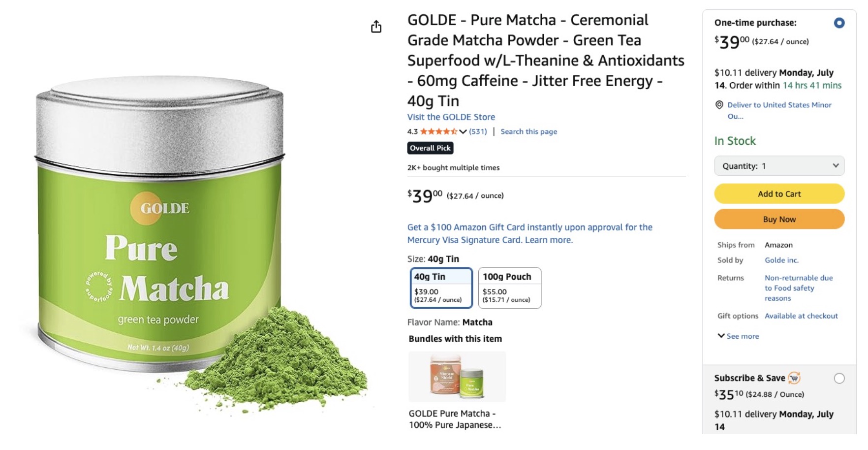Open the bundle thumbnail with two products
The image size is (868, 450).
(457, 377)
